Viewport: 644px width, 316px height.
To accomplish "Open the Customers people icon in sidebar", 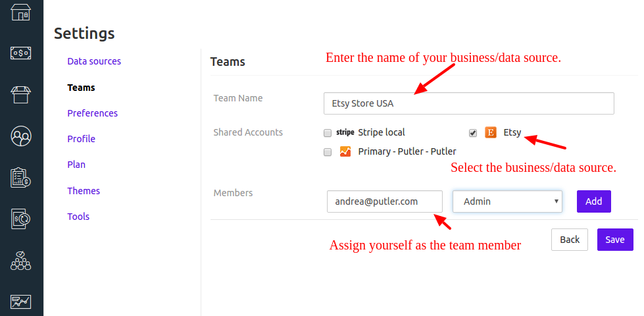I will click(x=21, y=136).
